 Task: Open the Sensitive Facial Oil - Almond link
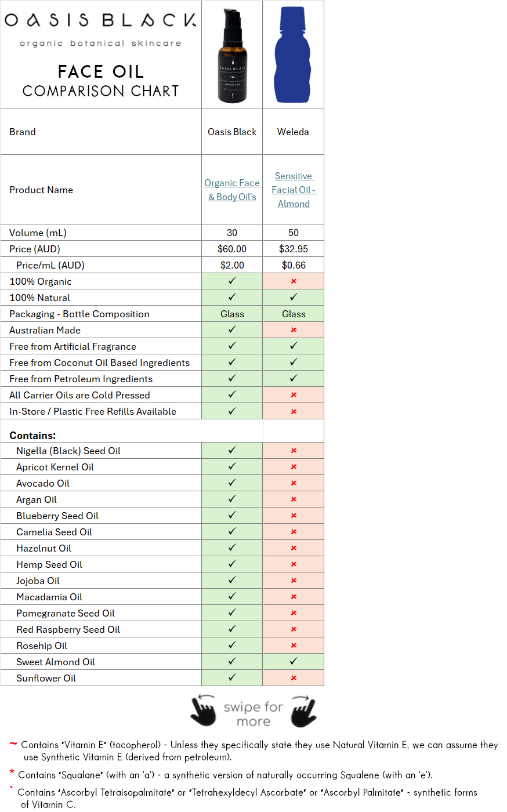(x=294, y=190)
